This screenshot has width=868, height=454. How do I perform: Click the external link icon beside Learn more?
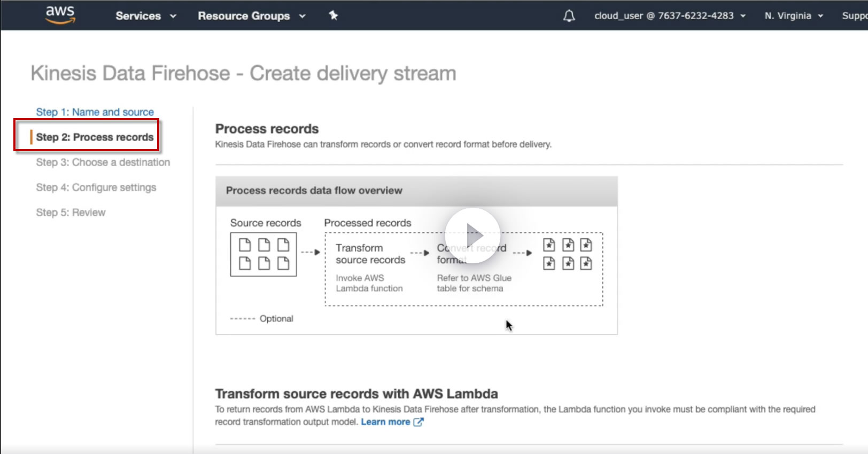419,422
